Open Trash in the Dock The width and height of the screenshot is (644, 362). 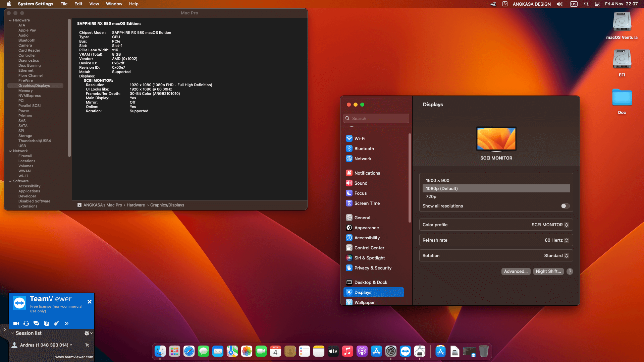tap(484, 351)
